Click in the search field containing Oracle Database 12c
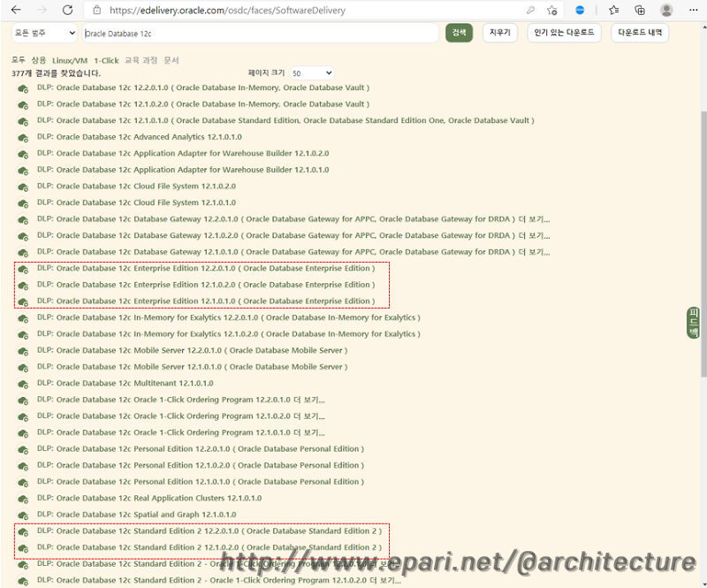This screenshot has width=707, height=588. click(x=260, y=34)
